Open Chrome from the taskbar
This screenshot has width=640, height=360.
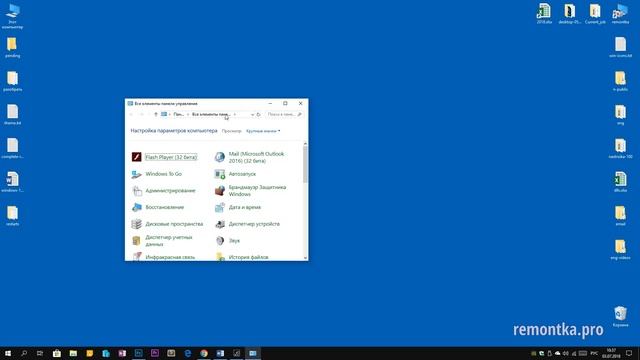[204, 353]
